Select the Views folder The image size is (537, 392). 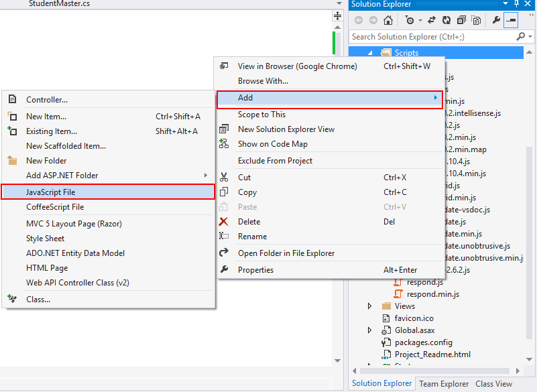click(404, 306)
